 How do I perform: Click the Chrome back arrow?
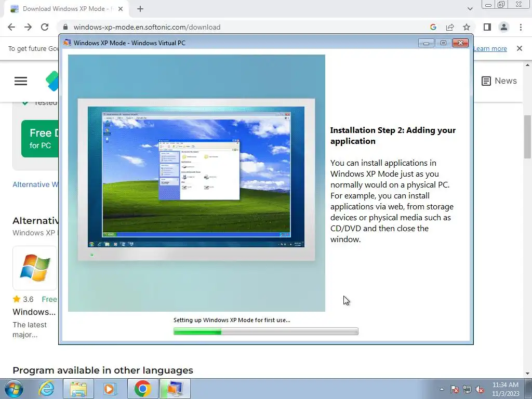click(x=11, y=27)
